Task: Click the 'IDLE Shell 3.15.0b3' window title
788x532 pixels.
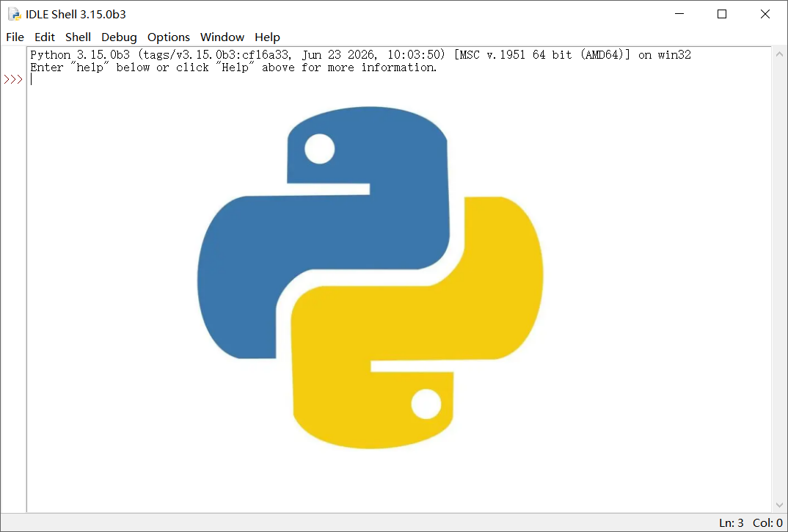Action: tap(76, 15)
